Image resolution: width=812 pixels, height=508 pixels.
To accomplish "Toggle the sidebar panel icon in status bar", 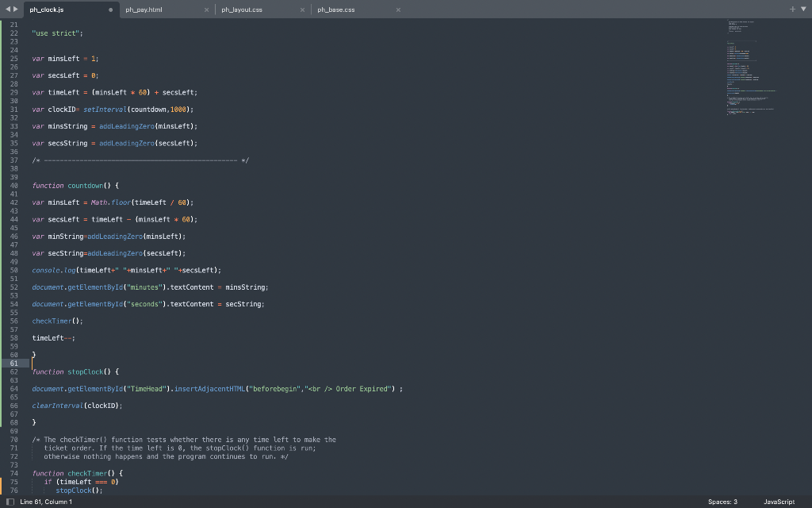I will tap(10, 502).
